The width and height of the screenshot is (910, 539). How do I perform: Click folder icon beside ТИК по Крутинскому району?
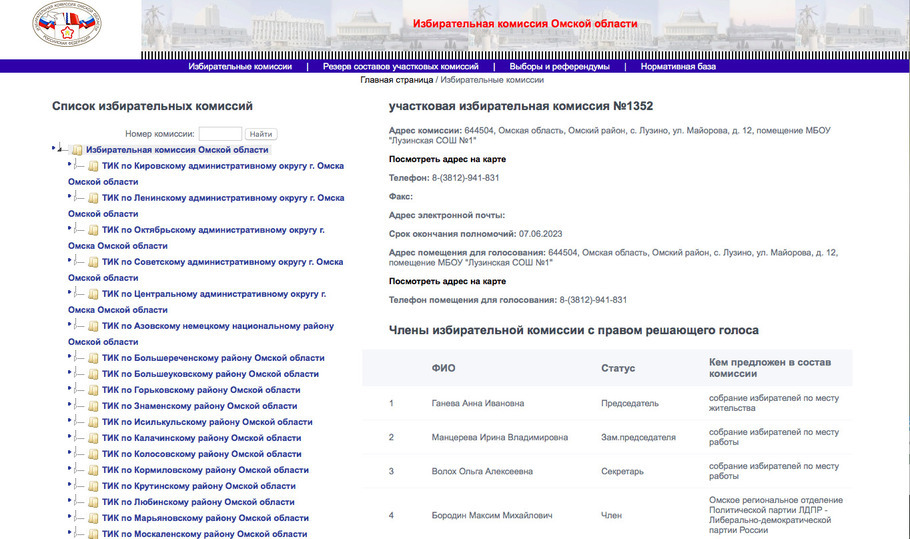point(93,486)
